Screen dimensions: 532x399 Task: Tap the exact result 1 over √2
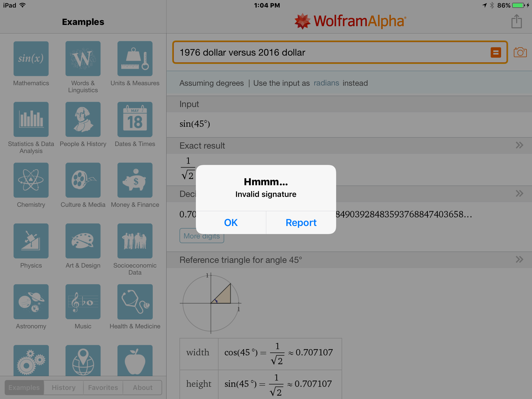[x=188, y=168]
